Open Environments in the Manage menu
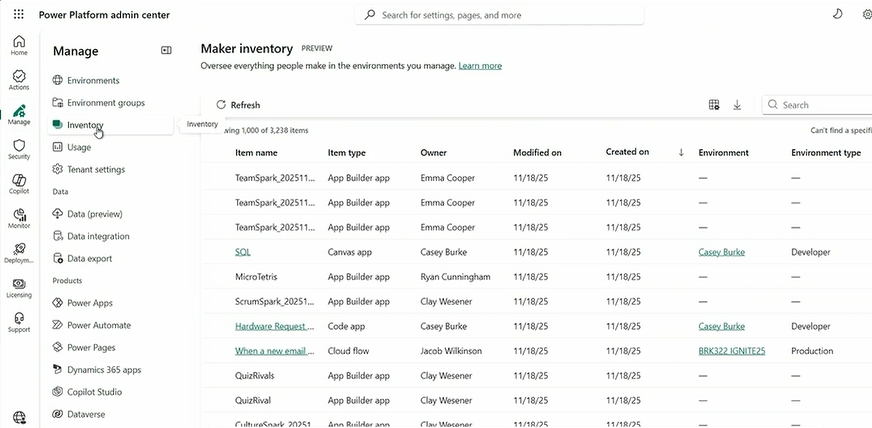 point(93,81)
